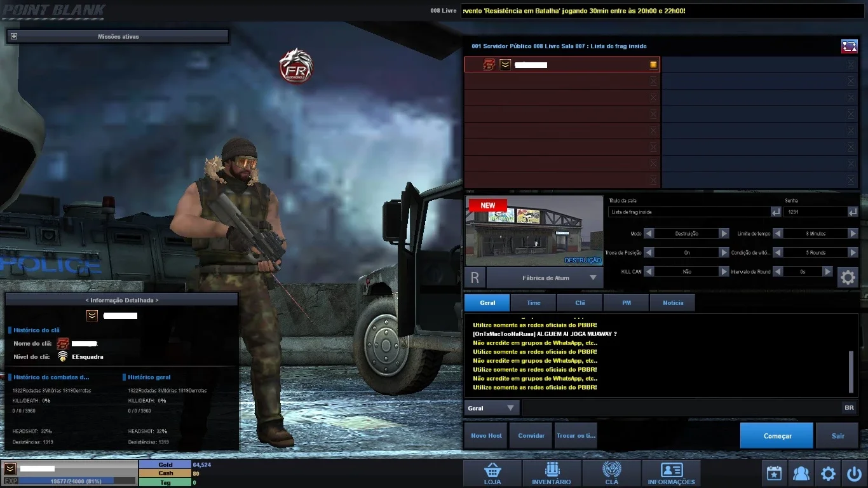Click the orange host marker icon
Screen dimensions: 868x488
click(653, 65)
